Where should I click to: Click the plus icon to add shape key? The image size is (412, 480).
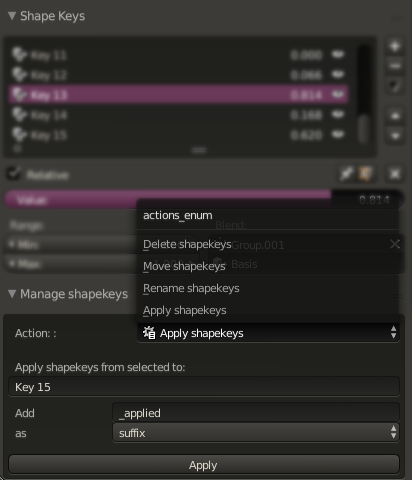click(395, 46)
